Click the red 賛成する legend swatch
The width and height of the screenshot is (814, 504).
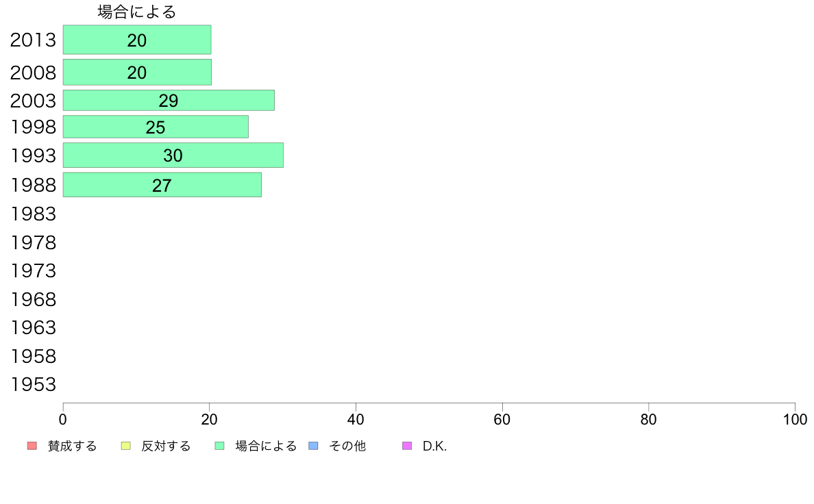coord(32,446)
